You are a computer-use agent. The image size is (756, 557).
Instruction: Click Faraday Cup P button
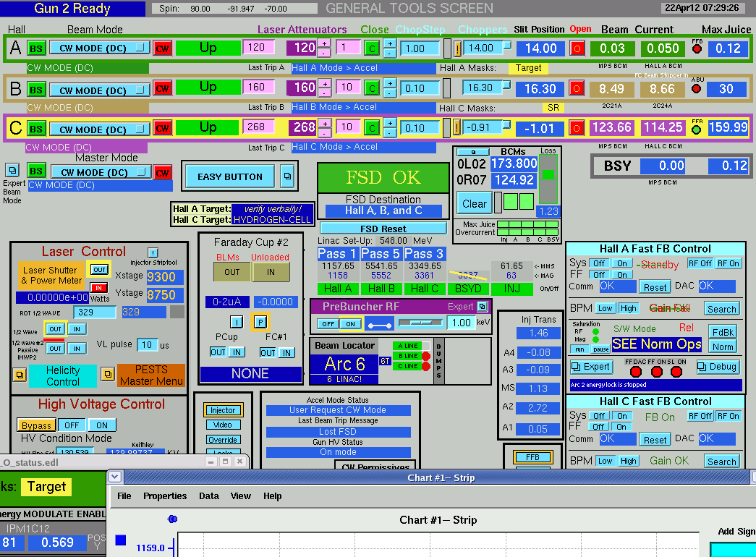(260, 322)
